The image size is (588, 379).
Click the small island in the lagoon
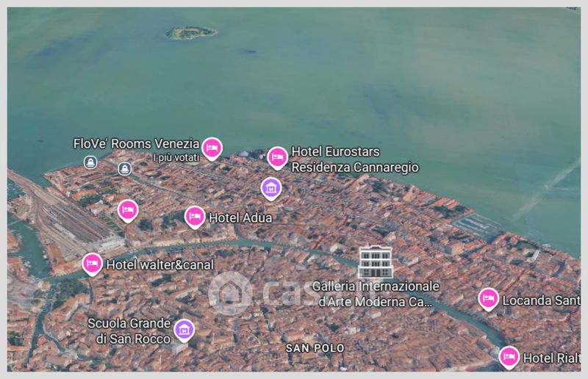click(191, 32)
